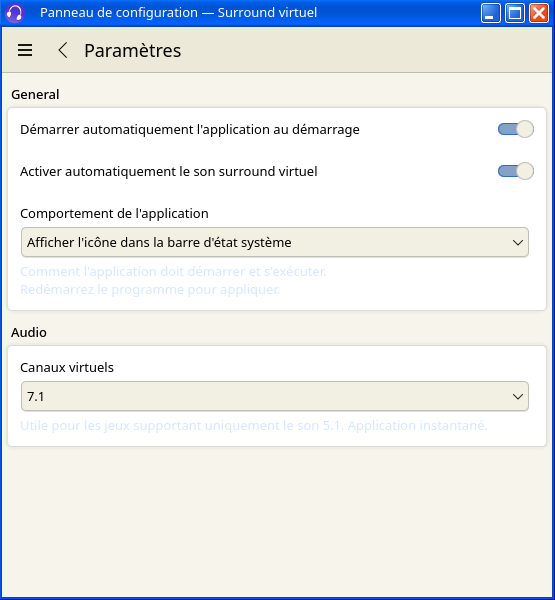Image resolution: width=555 pixels, height=600 pixels.
Task: Select the Audio section heading
Action: click(x=29, y=333)
